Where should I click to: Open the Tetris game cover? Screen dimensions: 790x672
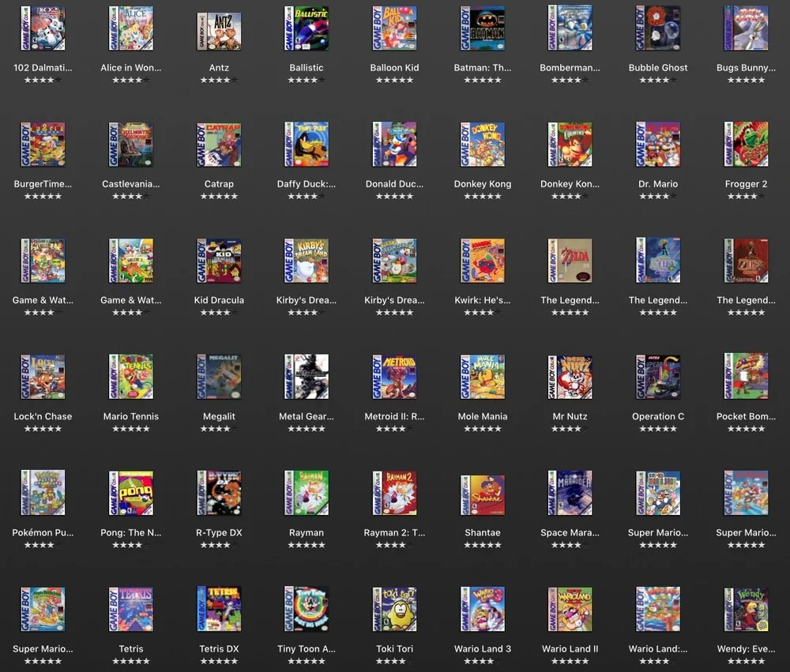click(130, 609)
